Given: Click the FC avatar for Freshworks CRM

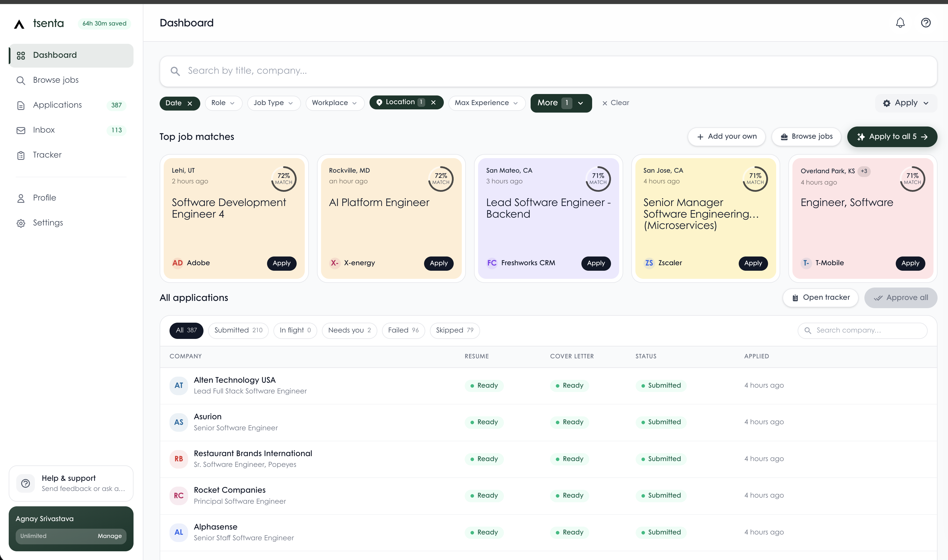Looking at the screenshot, I should coord(492,263).
